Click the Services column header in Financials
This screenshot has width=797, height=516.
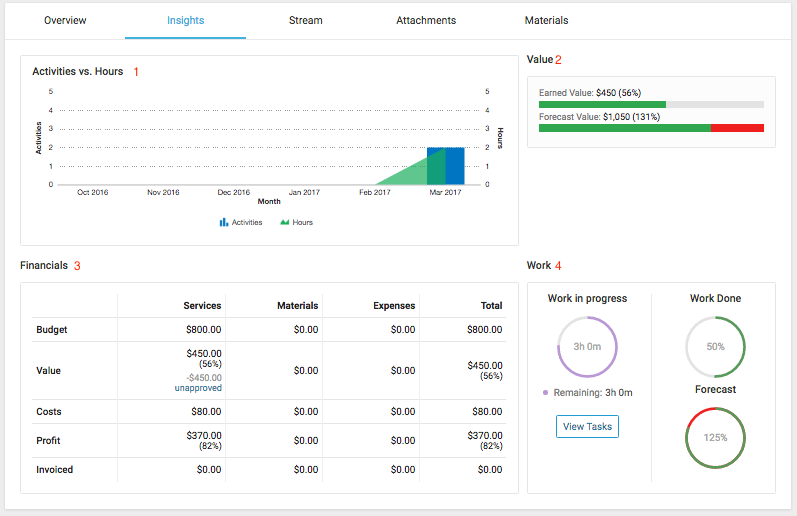(202, 306)
